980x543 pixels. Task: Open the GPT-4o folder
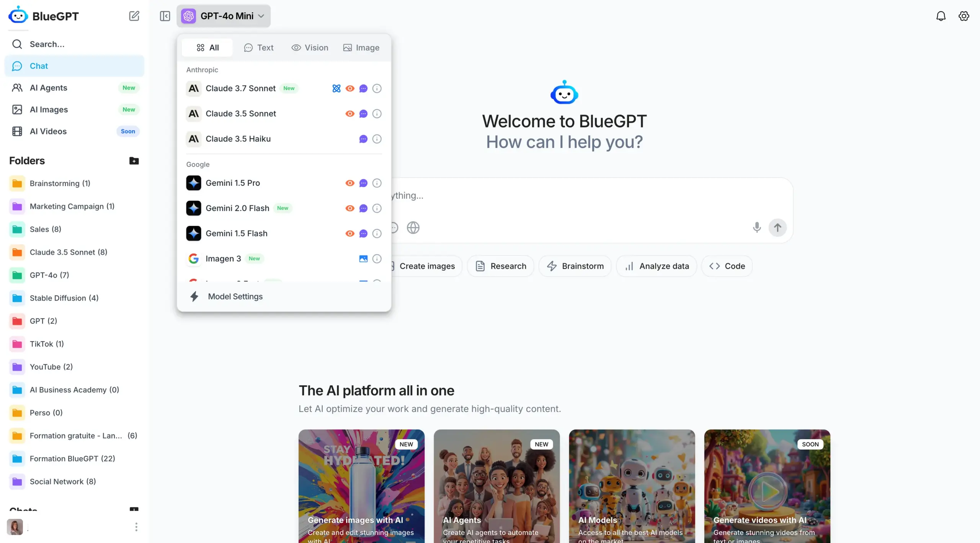point(74,275)
